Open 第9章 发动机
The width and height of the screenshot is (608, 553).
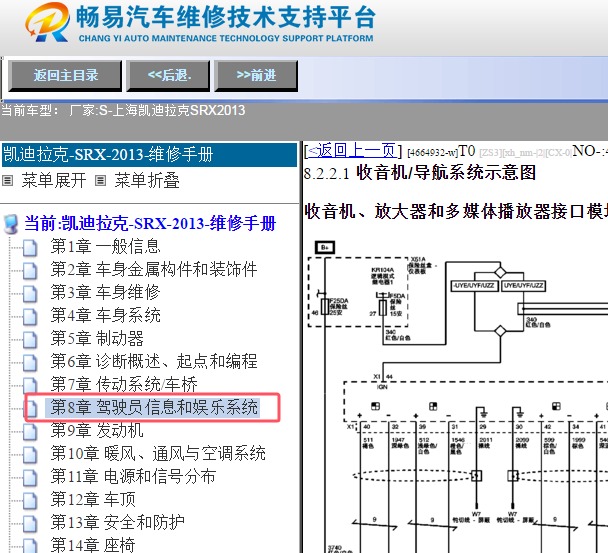click(x=97, y=430)
